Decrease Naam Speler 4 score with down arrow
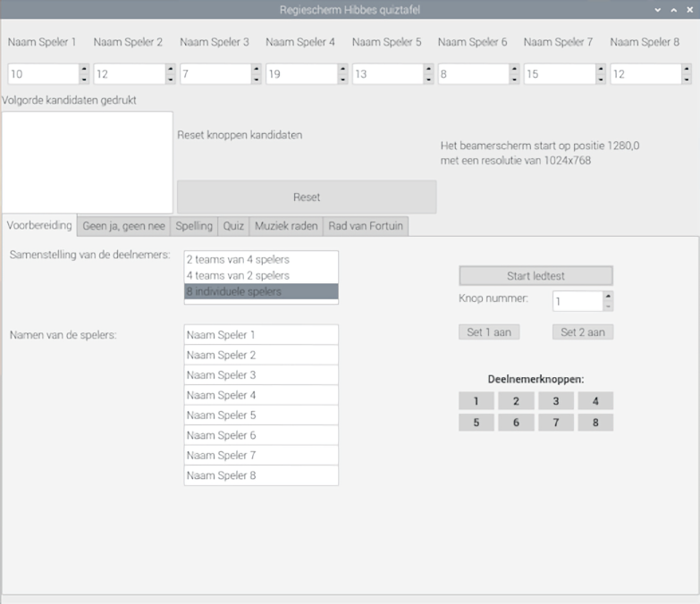This screenshot has width=700, height=604. point(342,80)
